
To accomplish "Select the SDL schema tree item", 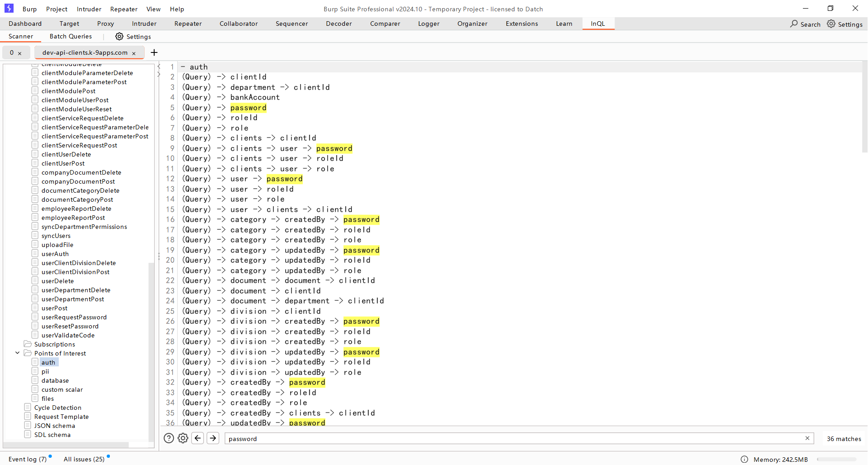I will pyautogui.click(x=52, y=435).
